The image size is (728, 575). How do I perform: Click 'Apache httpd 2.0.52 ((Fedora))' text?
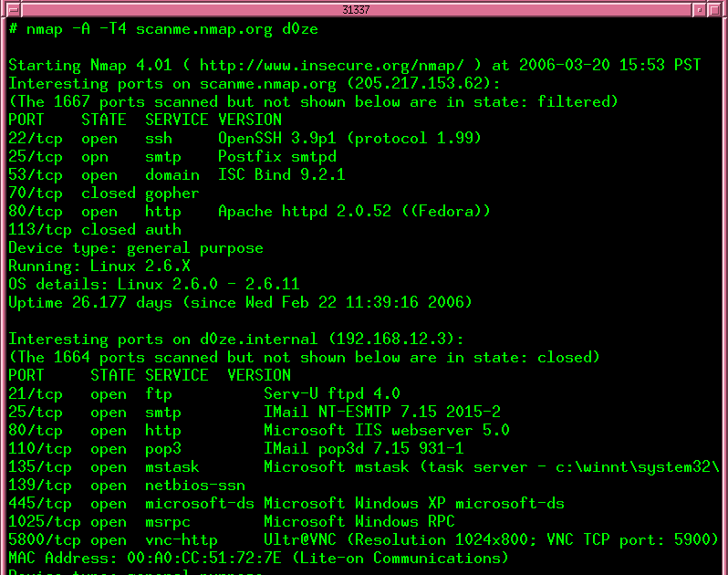(x=354, y=212)
